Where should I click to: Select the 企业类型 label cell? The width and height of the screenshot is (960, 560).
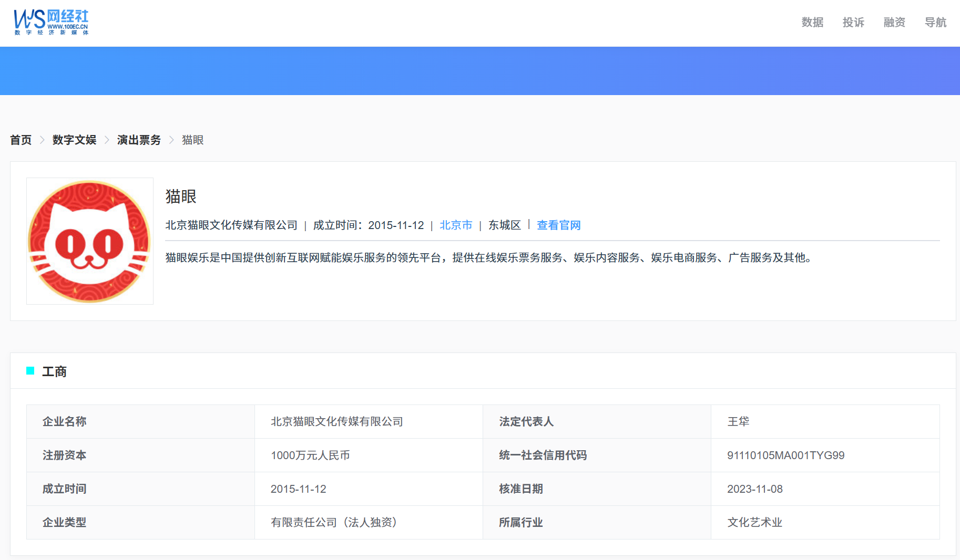pos(140,522)
